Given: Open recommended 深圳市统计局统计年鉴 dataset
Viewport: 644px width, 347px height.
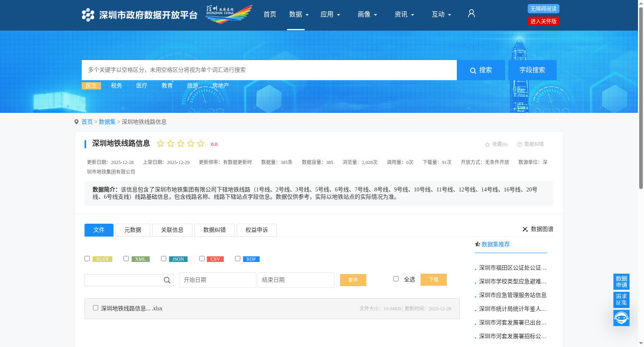Looking at the screenshot, I should pyautogui.click(x=513, y=309).
